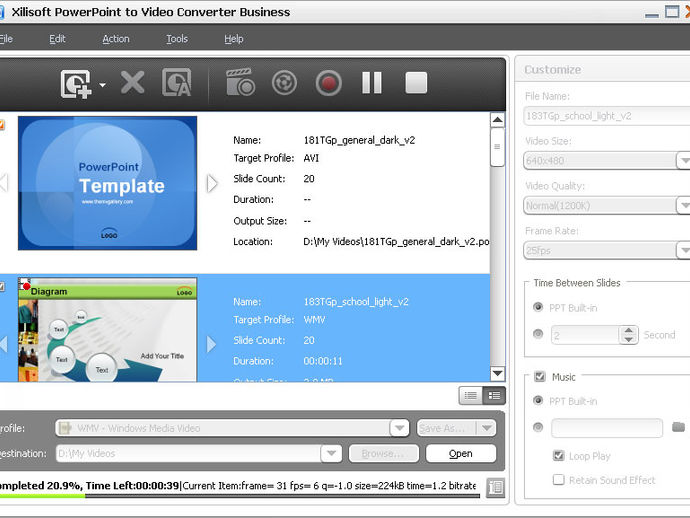Click the Target Profile value AVI
Screen dimensions: 690x518
point(311,158)
